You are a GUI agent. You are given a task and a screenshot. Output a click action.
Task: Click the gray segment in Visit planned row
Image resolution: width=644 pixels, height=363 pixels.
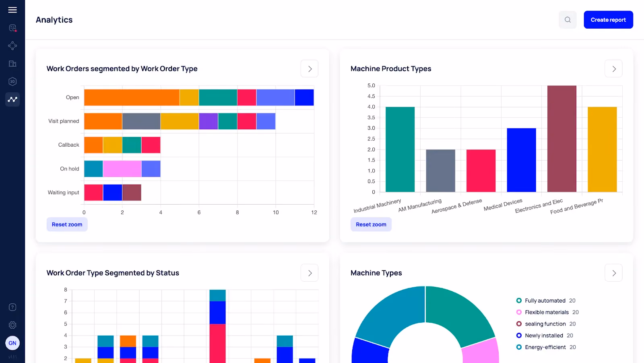(141, 121)
